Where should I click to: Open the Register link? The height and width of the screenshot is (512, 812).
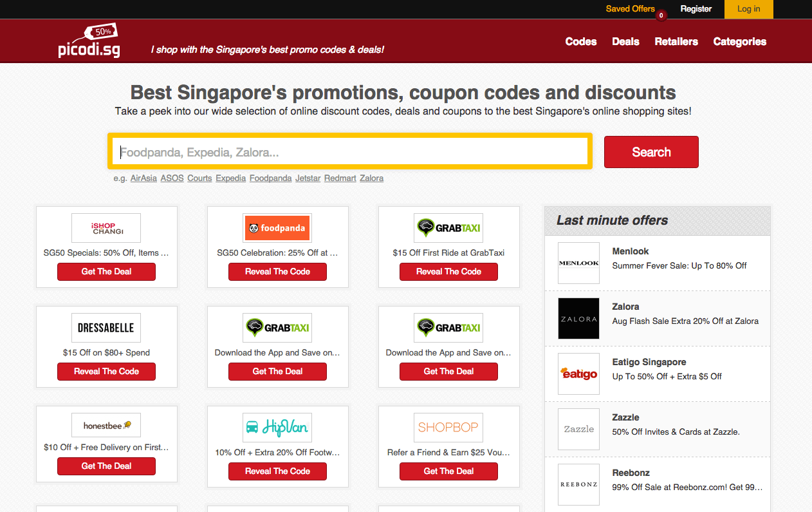pos(696,9)
